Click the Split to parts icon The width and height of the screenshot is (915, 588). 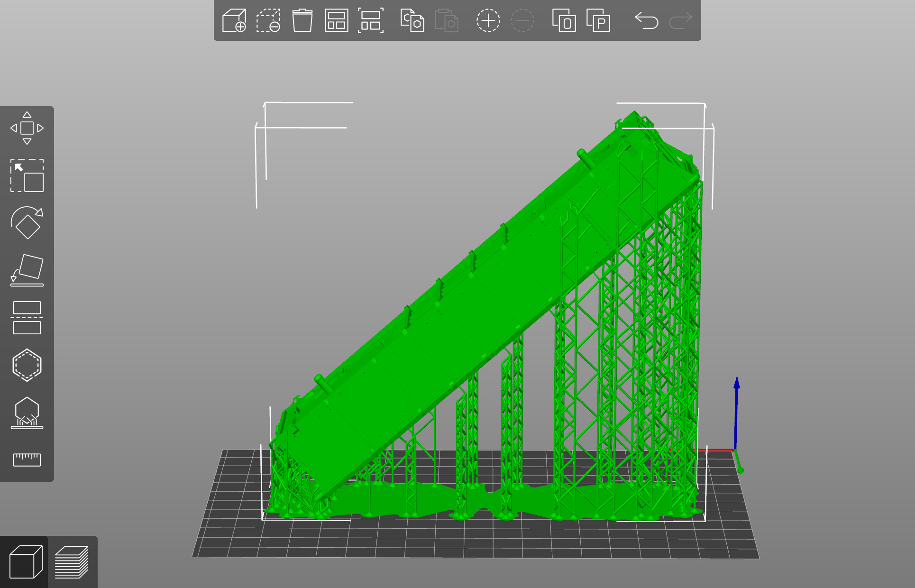[x=598, y=21]
